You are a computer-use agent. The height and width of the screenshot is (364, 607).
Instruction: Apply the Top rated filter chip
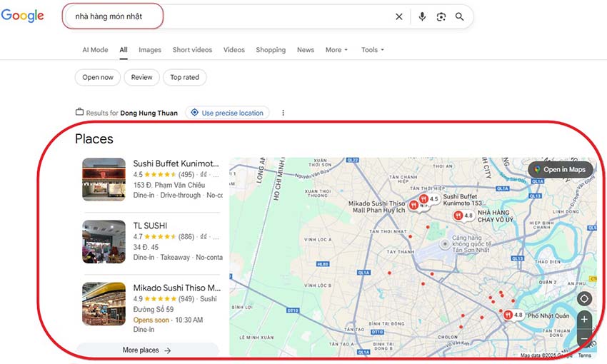[x=185, y=77]
